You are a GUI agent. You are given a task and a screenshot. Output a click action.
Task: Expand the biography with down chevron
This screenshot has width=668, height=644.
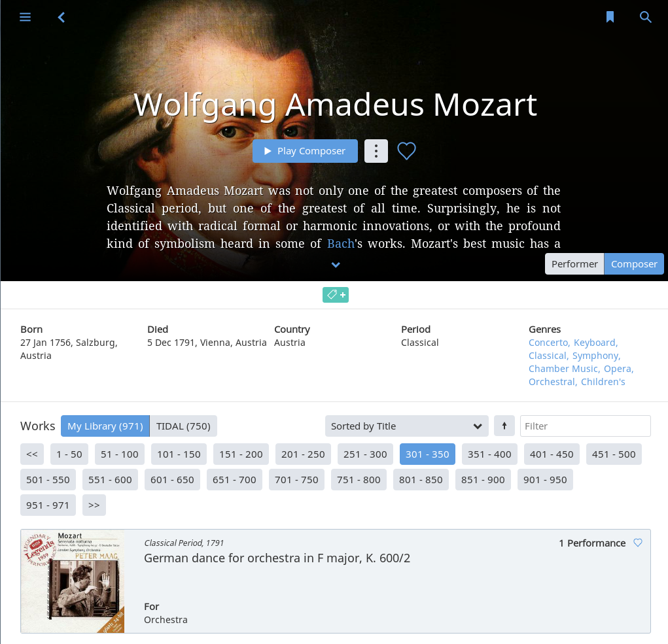336,265
